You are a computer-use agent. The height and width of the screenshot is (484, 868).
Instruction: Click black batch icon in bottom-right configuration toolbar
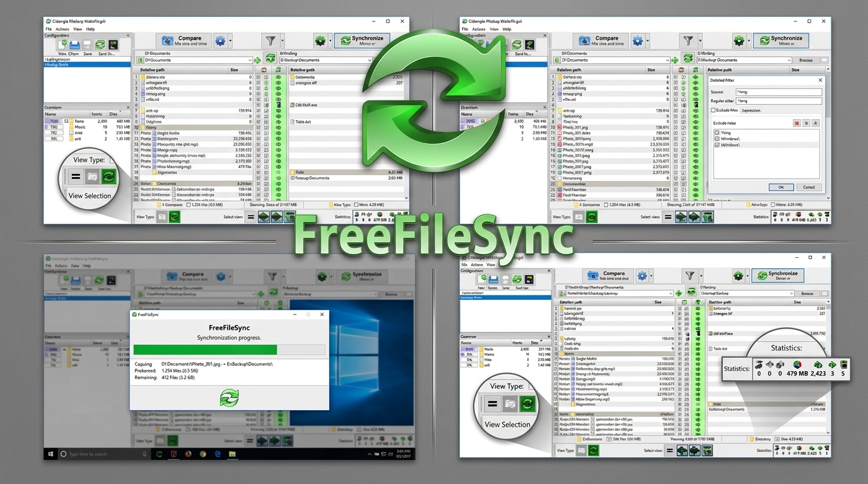529,279
